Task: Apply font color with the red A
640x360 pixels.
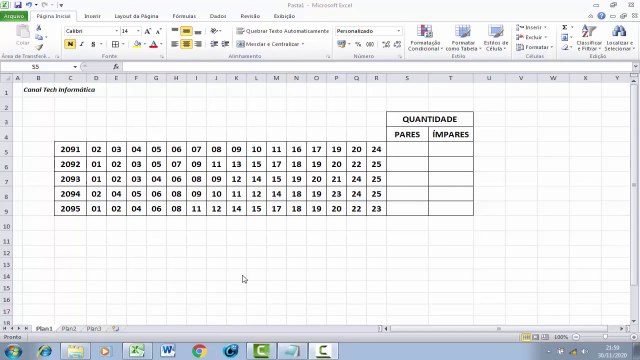Action: click(153, 44)
